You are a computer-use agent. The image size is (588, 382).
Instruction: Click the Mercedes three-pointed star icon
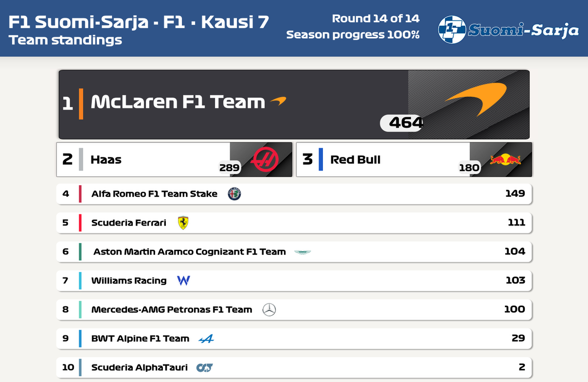[x=269, y=310]
